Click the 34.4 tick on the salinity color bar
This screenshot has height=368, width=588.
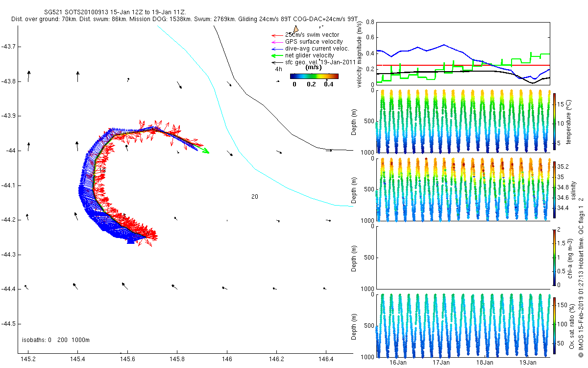point(563,208)
